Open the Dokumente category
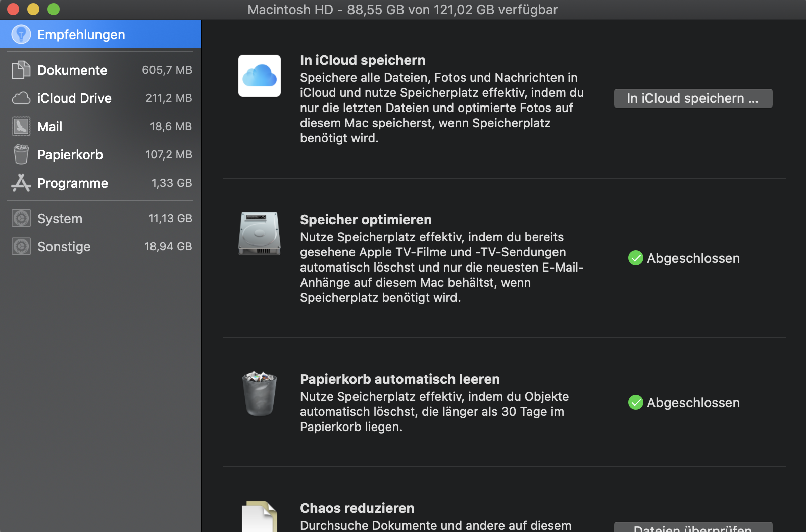The image size is (806, 532). (72, 70)
